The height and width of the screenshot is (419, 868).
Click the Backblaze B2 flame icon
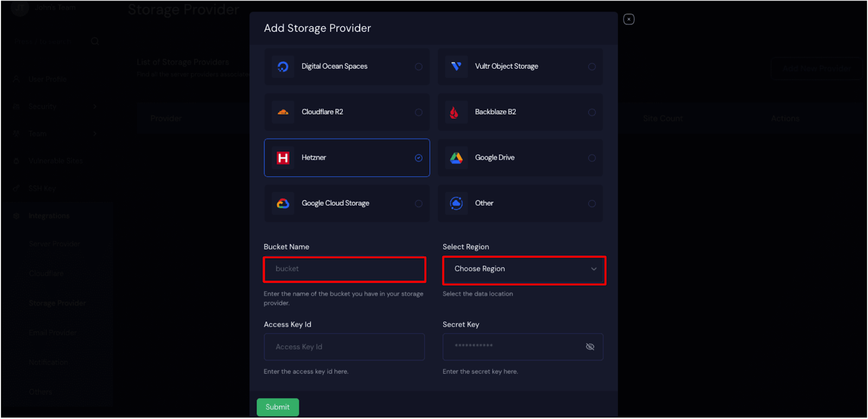(x=454, y=112)
